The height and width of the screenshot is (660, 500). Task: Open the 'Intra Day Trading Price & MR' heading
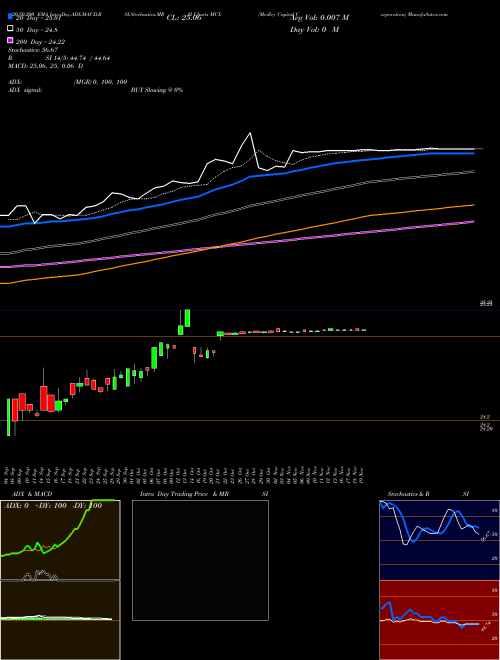pos(184,494)
